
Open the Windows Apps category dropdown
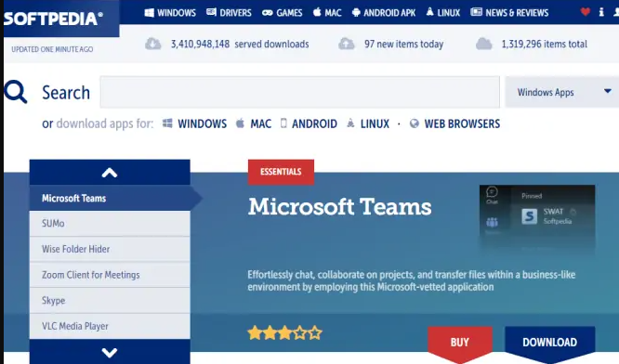(x=562, y=92)
